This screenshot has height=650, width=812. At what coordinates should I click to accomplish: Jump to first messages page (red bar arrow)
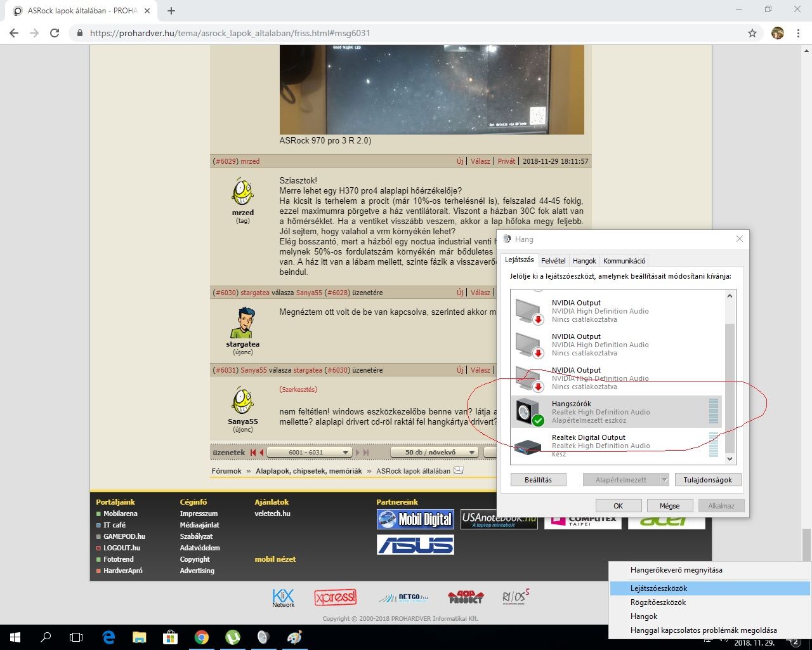pyautogui.click(x=253, y=452)
